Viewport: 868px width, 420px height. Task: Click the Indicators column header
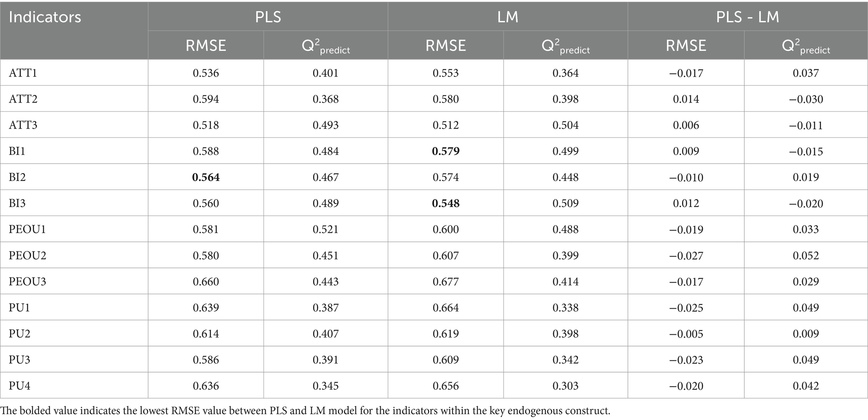(x=45, y=17)
